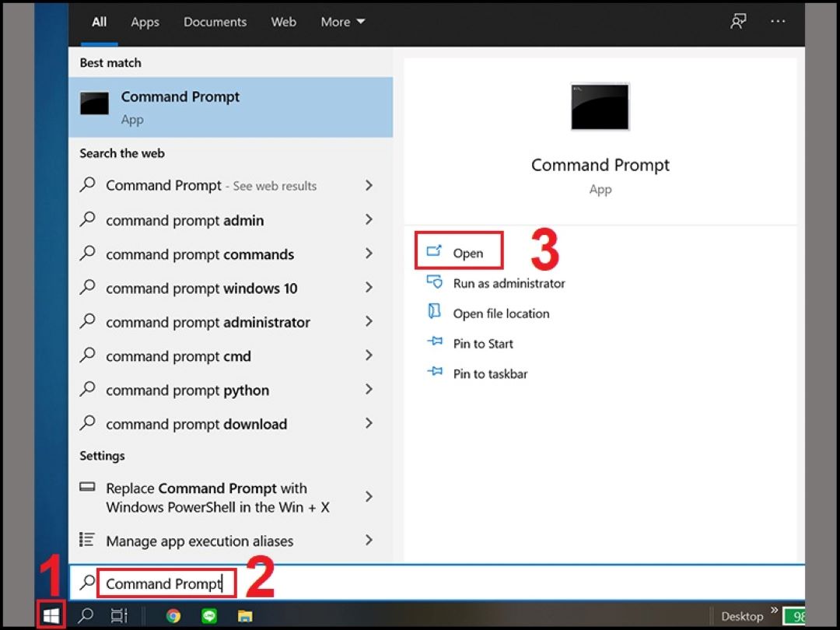The height and width of the screenshot is (630, 840).
Task: Launch Google Chrome from the taskbar
Action: click(x=173, y=616)
